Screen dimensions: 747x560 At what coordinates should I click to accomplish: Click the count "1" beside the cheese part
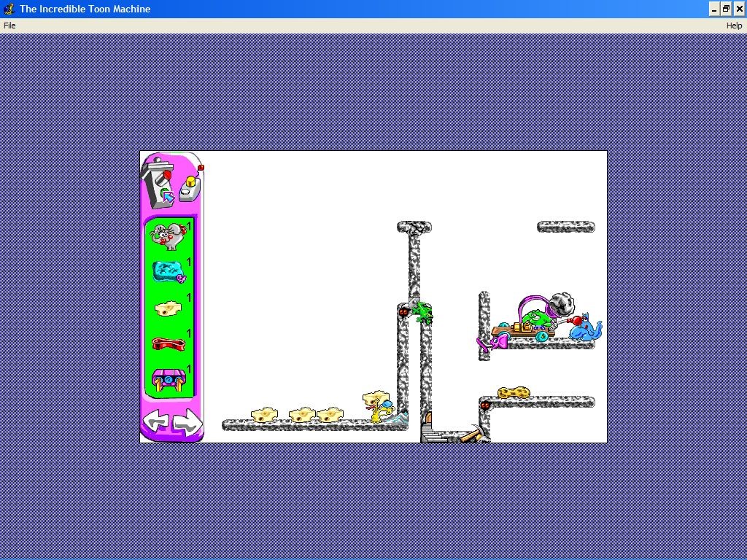(189, 298)
